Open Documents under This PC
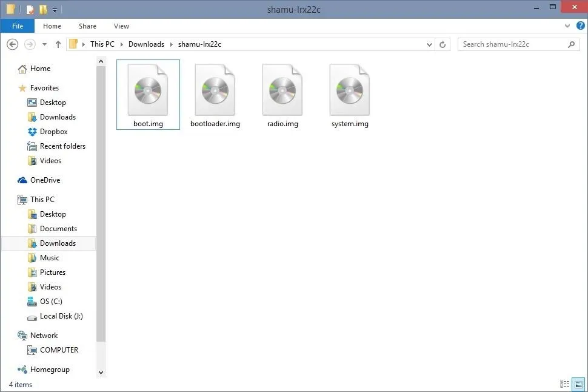Image resolution: width=588 pixels, height=392 pixels. [58, 229]
